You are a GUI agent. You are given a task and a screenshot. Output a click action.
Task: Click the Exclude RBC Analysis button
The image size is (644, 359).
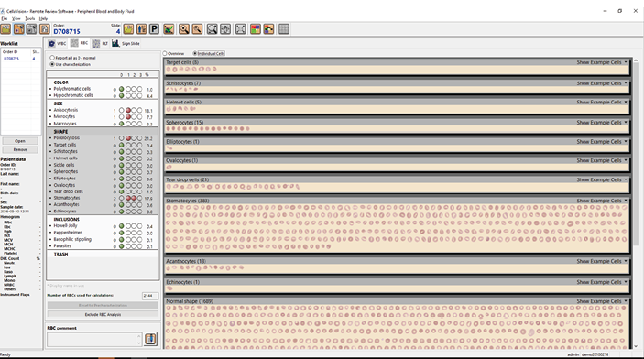coord(103,315)
